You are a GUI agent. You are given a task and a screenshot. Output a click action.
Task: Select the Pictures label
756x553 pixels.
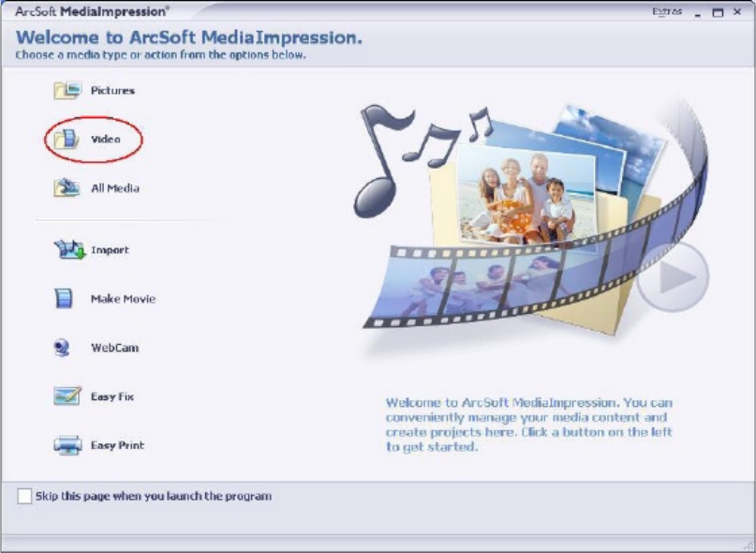pyautogui.click(x=112, y=91)
